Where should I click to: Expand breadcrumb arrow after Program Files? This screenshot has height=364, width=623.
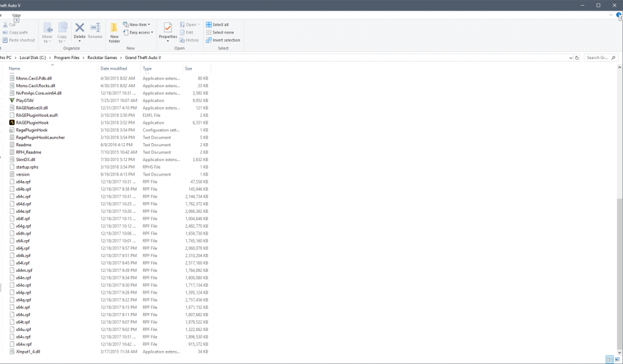click(83, 58)
